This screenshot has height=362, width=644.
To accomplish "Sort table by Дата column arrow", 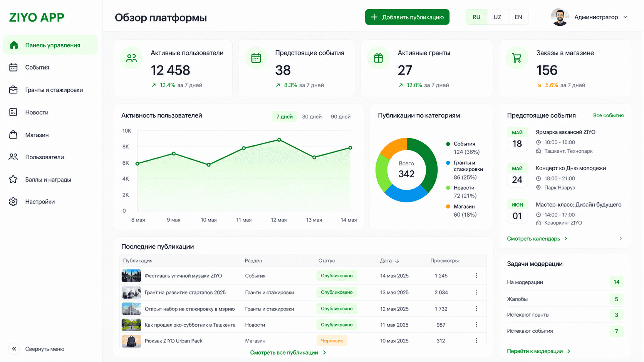I will click(397, 261).
